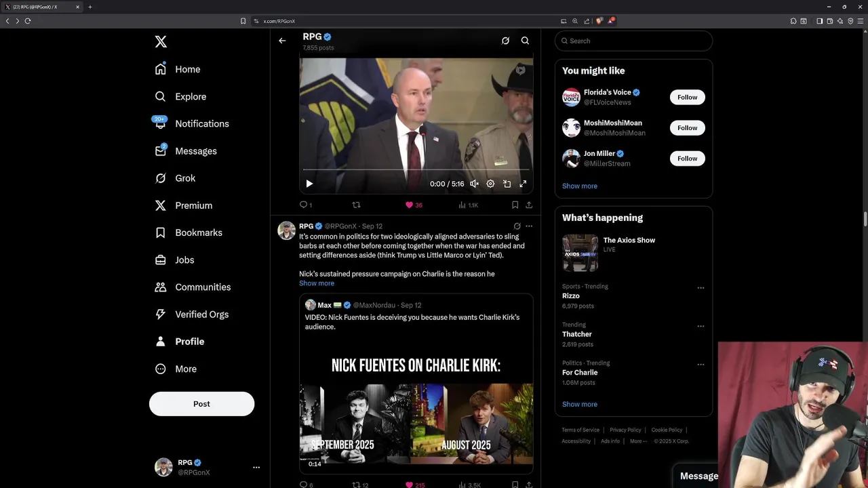View analytics showing 3.5K views
Image resolution: width=868 pixels, height=488 pixels.
tap(469, 485)
